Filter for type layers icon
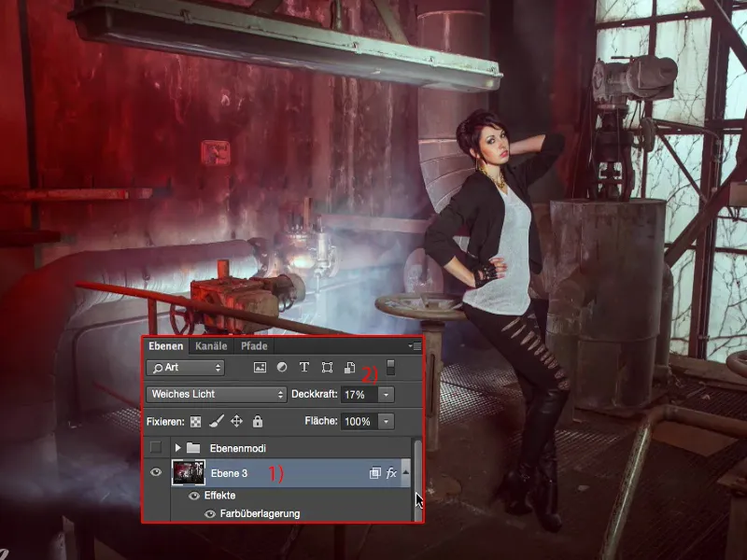The width and height of the screenshot is (747, 560). [x=304, y=367]
